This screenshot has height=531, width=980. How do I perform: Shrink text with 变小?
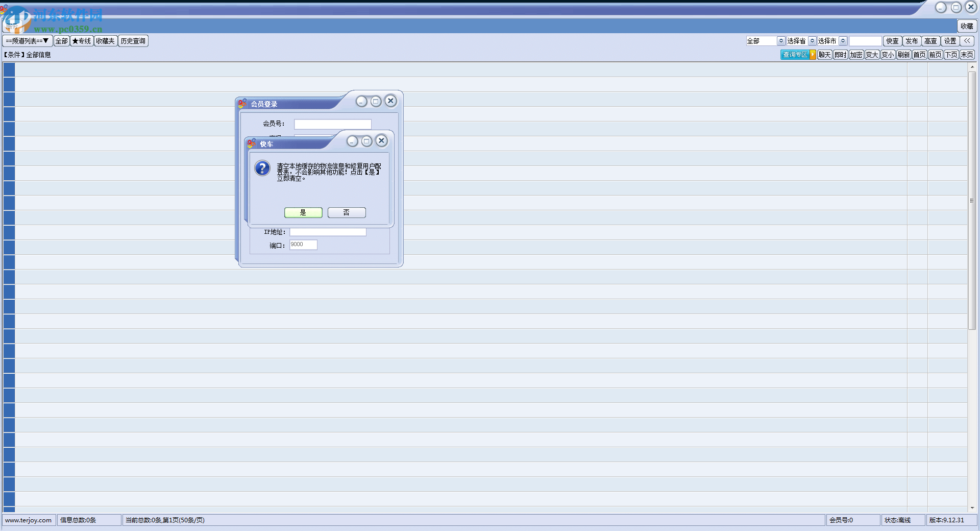tap(888, 55)
